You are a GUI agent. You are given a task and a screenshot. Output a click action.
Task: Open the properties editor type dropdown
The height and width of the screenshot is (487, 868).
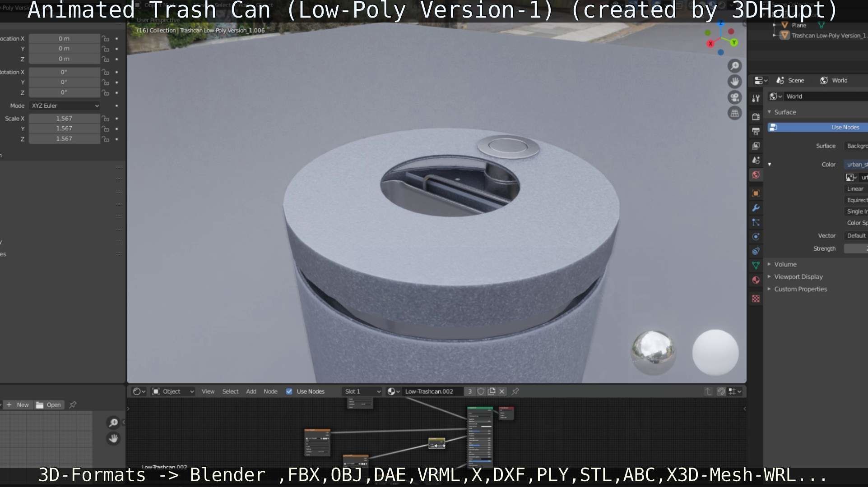[x=761, y=80]
